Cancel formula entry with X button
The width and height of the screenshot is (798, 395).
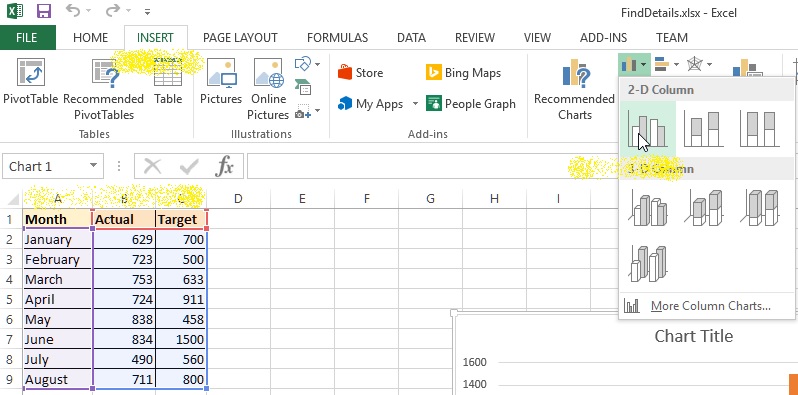[153, 166]
